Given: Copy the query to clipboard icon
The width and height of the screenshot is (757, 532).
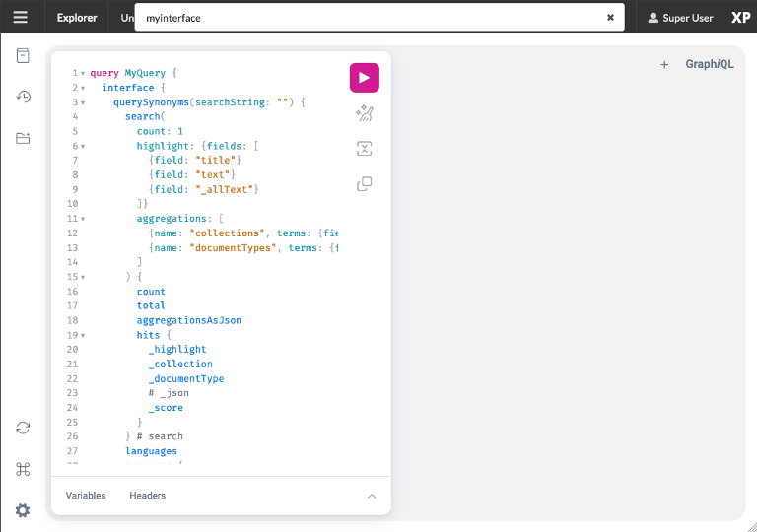Looking at the screenshot, I should [x=365, y=184].
